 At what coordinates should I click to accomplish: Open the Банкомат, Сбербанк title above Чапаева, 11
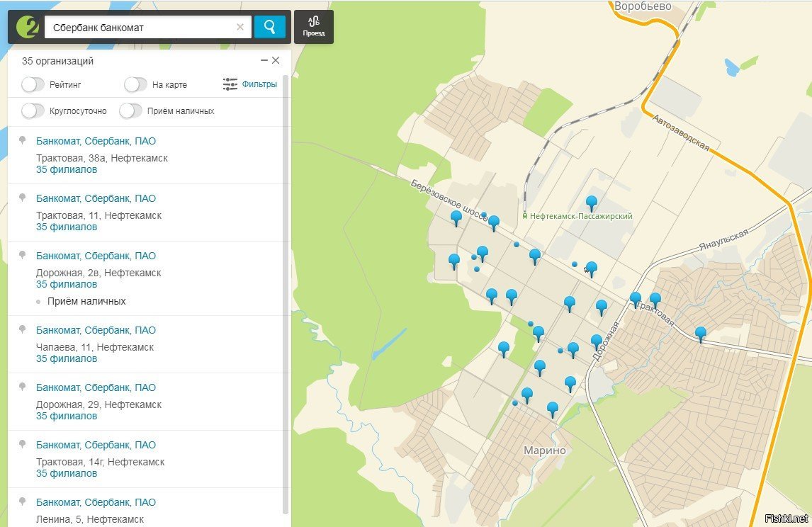(96, 331)
